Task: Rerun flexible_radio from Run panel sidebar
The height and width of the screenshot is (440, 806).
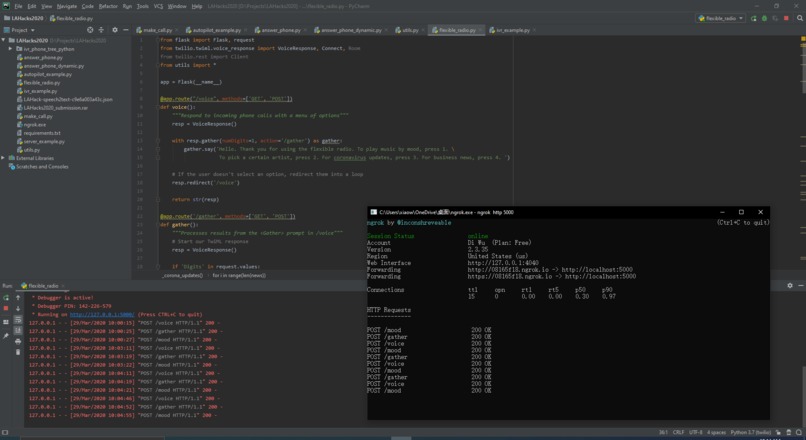Action: 6,298
